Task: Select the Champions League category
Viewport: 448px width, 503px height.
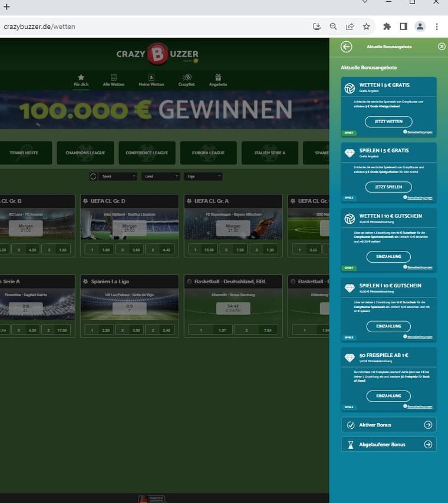Action: 85,153
